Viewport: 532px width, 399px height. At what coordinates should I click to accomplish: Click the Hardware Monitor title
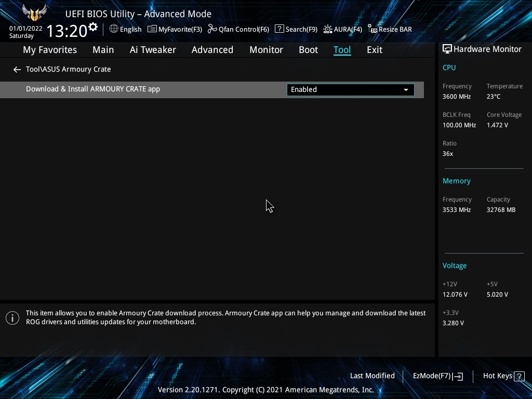tap(487, 49)
